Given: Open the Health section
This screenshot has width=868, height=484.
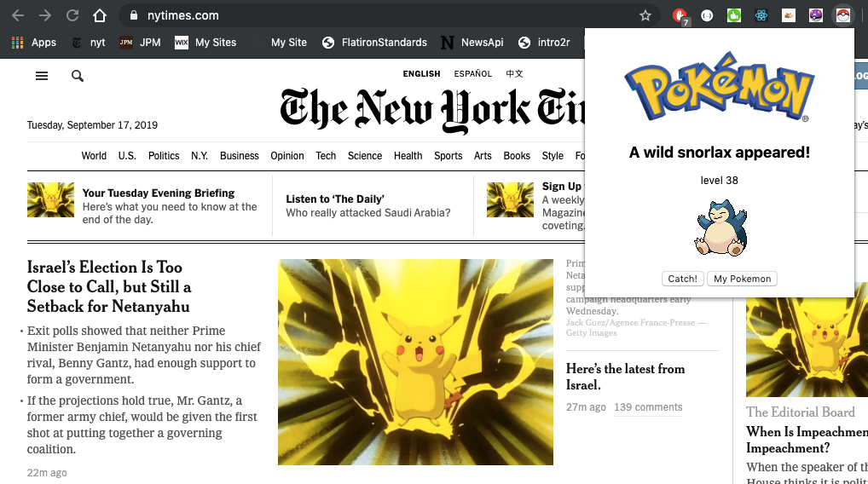Looking at the screenshot, I should (408, 156).
